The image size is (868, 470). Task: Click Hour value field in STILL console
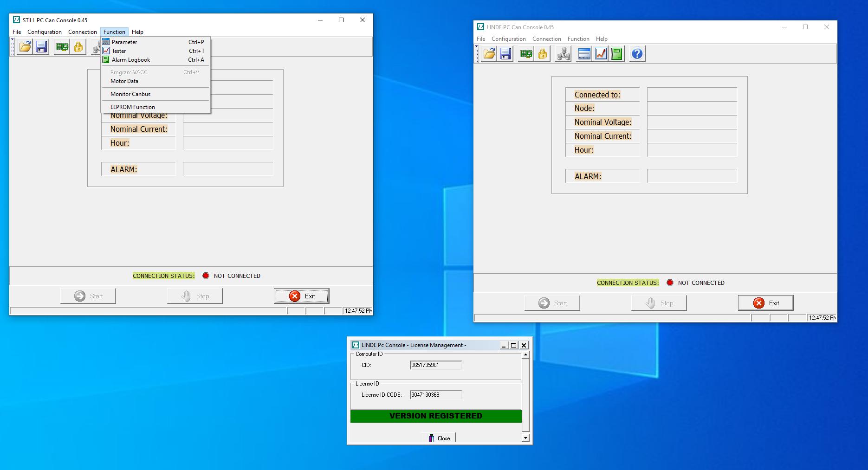pos(228,143)
